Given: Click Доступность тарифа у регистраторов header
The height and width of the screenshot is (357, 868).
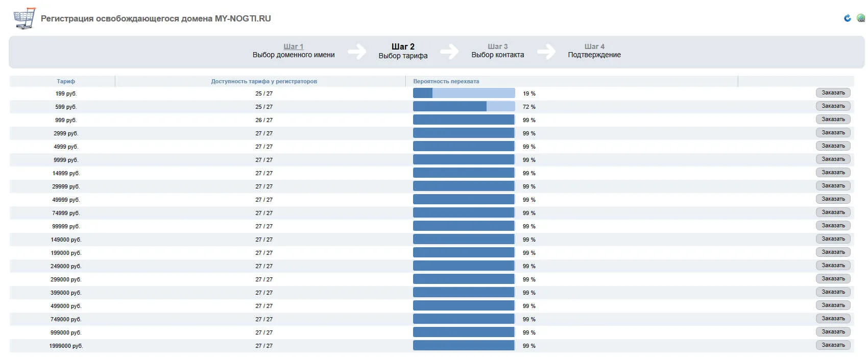Looking at the screenshot, I should [x=264, y=81].
